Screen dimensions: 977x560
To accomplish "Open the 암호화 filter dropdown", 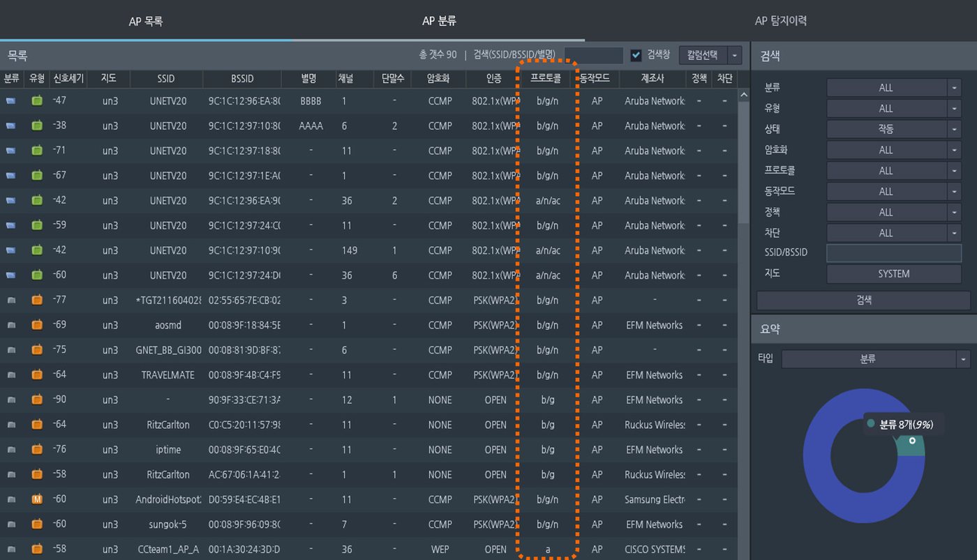I will [x=954, y=150].
